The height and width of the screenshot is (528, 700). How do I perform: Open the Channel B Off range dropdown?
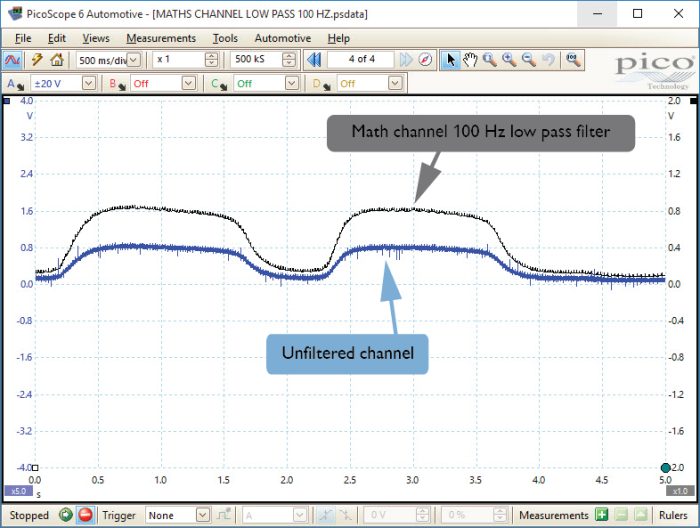coord(189,83)
